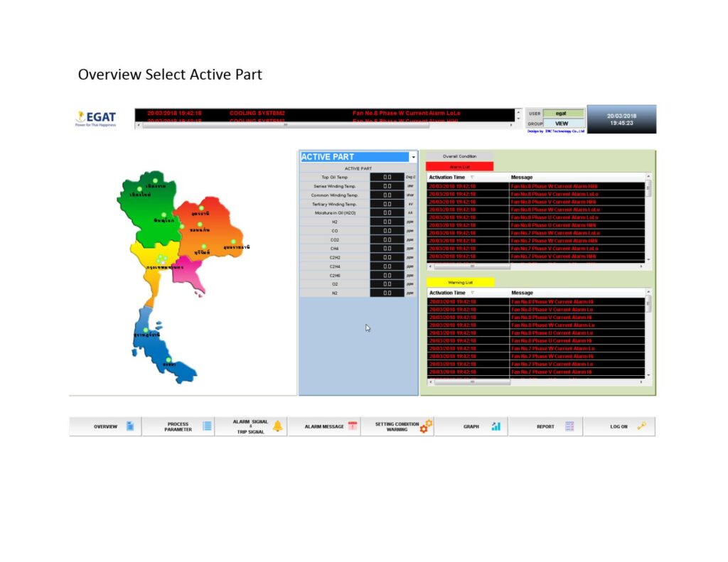Click Warning List horizontal scrollbar thumb
Viewport: 728px width, 562px height.
coord(472,382)
